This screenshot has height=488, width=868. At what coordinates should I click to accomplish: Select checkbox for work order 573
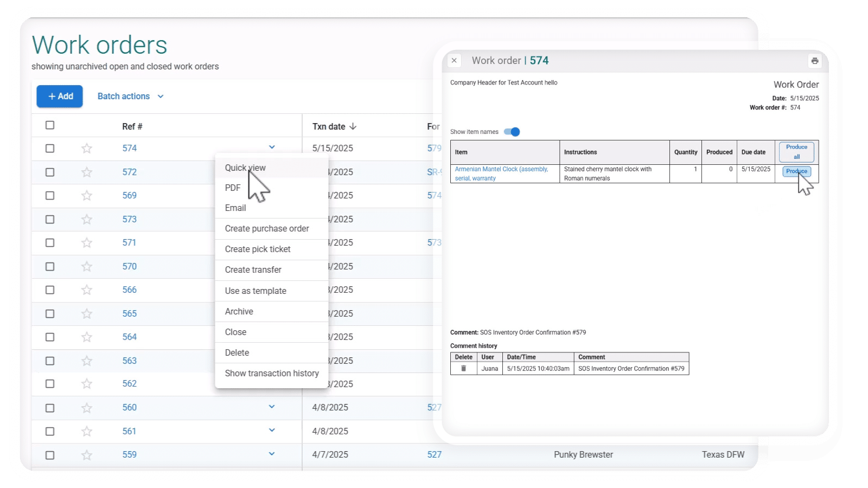[50, 220]
